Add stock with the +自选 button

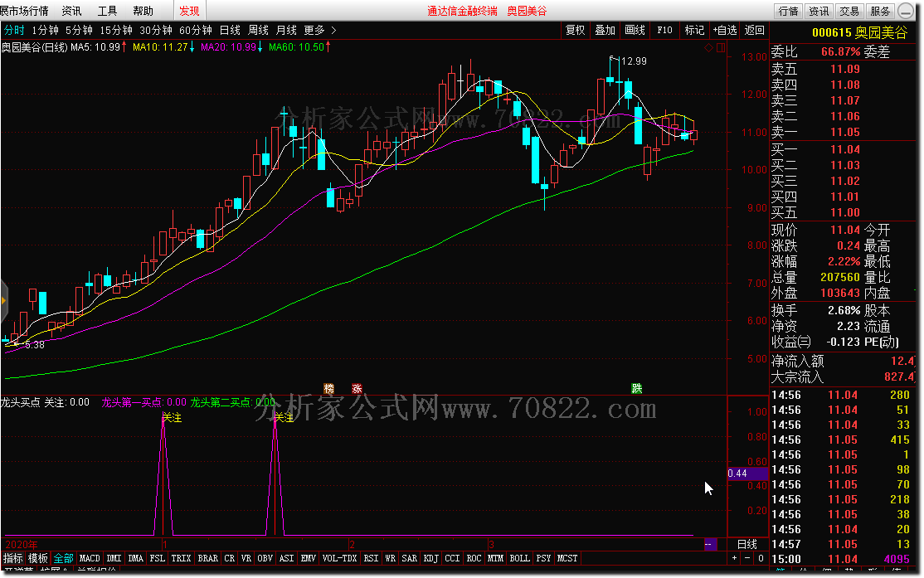pos(724,30)
